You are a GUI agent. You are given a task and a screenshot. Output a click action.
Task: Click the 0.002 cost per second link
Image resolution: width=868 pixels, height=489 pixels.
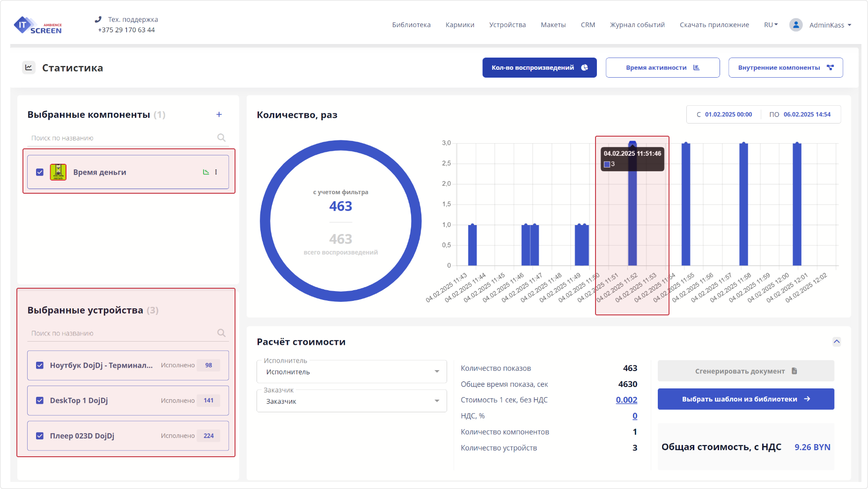626,400
